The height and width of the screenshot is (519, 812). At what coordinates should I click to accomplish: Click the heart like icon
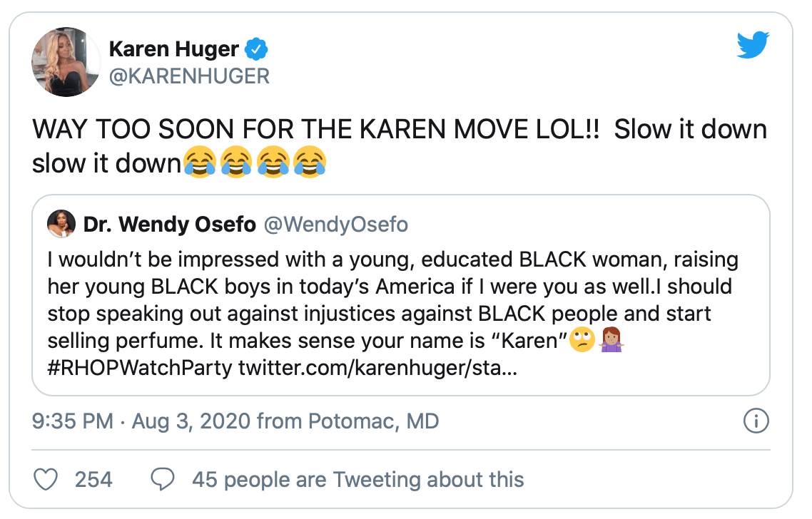46,479
